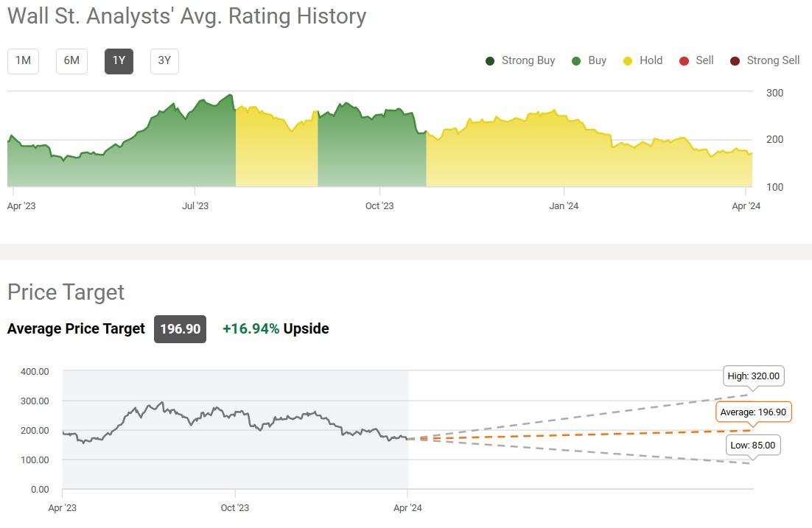This screenshot has width=812, height=528.
Task: Click the +16.94% Upside text
Action: point(276,329)
